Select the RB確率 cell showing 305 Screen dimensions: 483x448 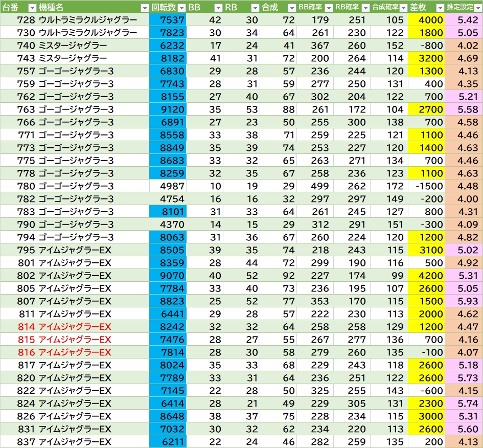352,404
